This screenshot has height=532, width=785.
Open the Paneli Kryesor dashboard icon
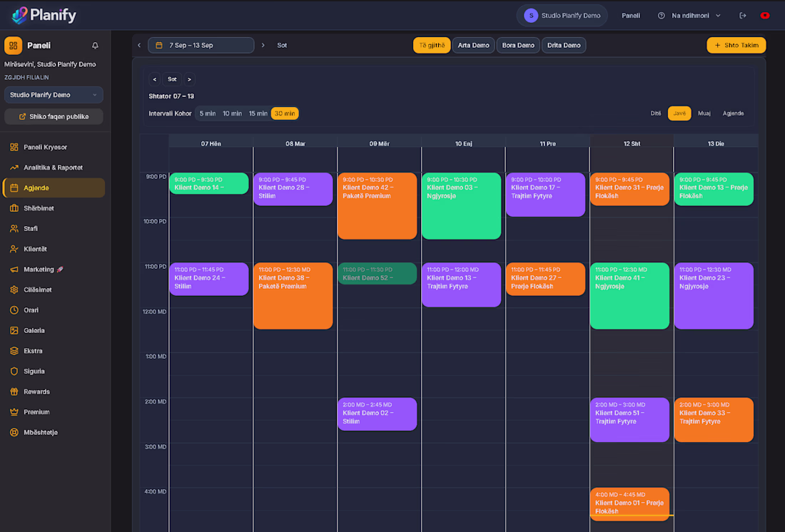14,147
